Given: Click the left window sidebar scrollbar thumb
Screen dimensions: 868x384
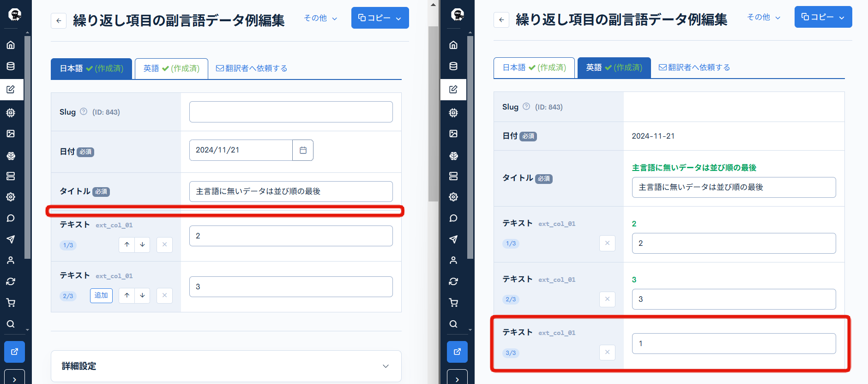Looking at the screenshot, I should (x=28, y=147).
